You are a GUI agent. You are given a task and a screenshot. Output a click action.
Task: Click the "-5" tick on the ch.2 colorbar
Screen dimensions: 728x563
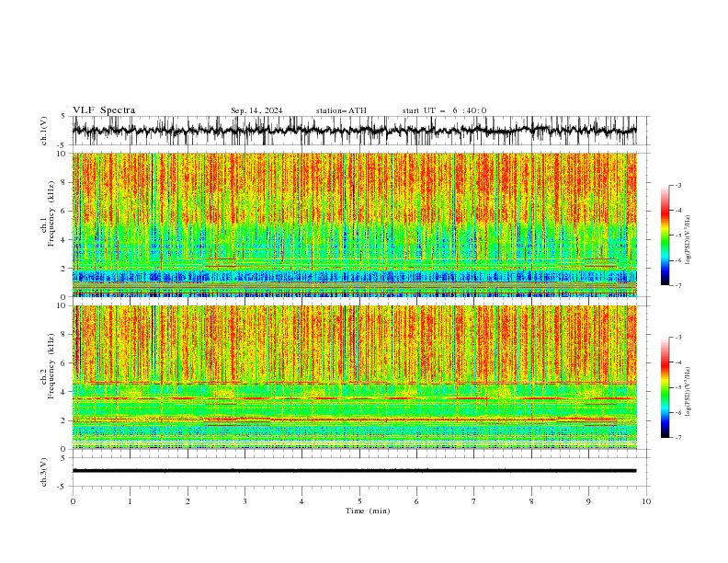click(678, 387)
